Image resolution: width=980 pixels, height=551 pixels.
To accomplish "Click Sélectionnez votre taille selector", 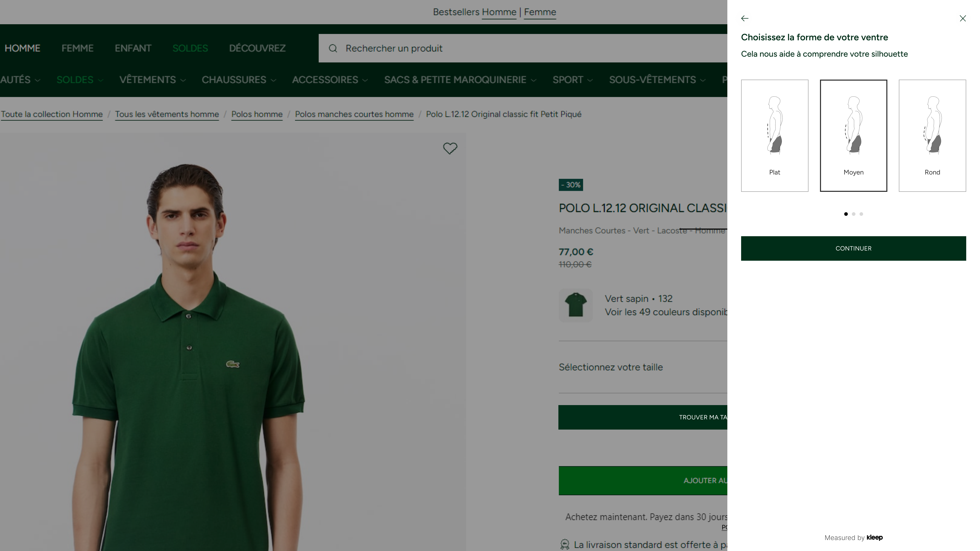I will point(643,367).
